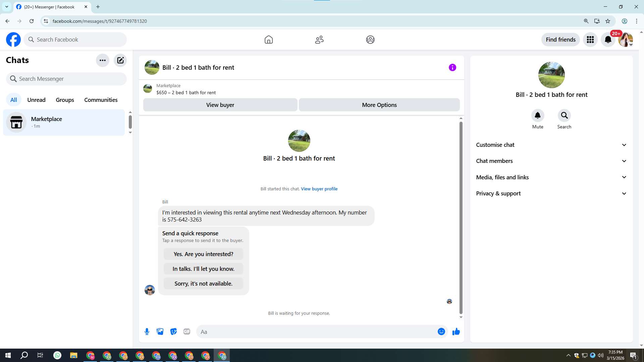
Task: Choose a sticker icon
Action: 173,331
